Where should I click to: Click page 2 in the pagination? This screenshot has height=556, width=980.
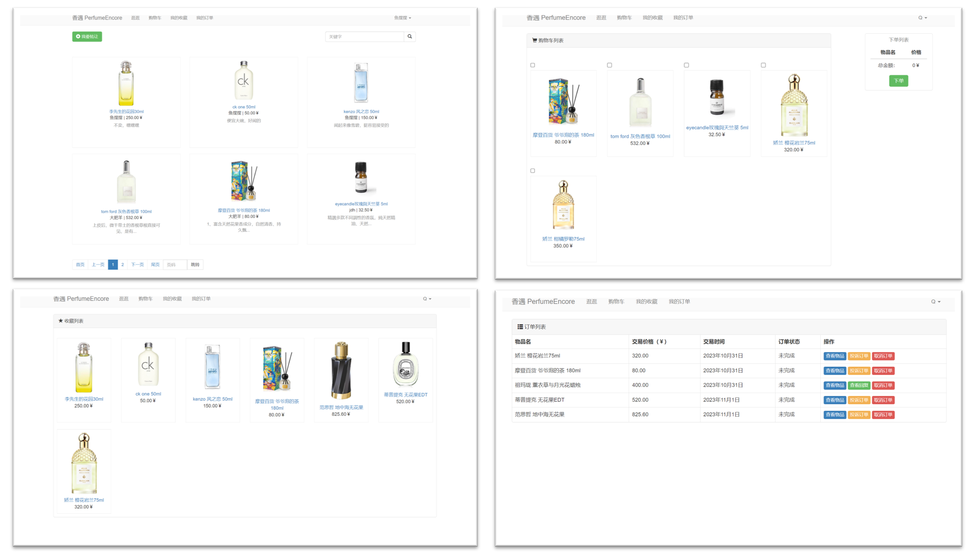pos(122,264)
